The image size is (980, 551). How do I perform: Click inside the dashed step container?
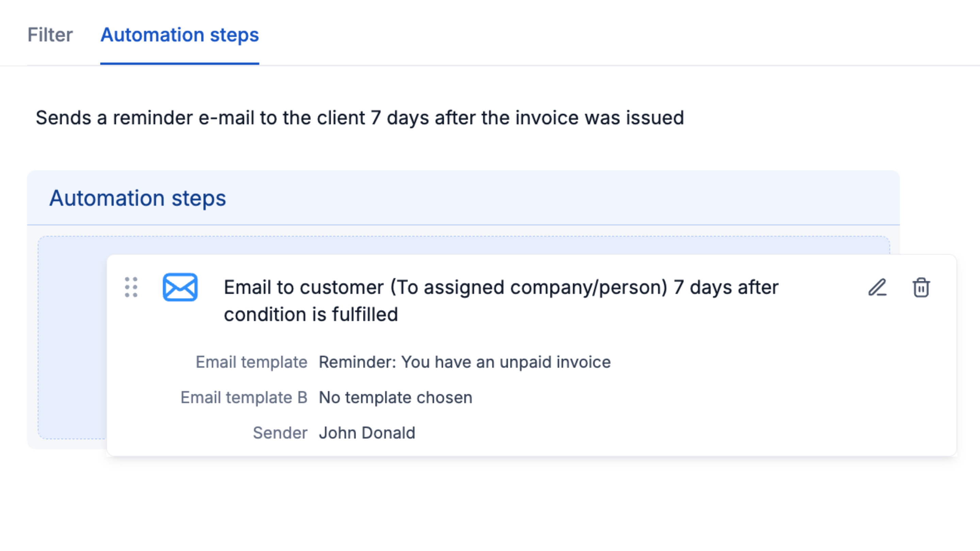[x=68, y=342]
